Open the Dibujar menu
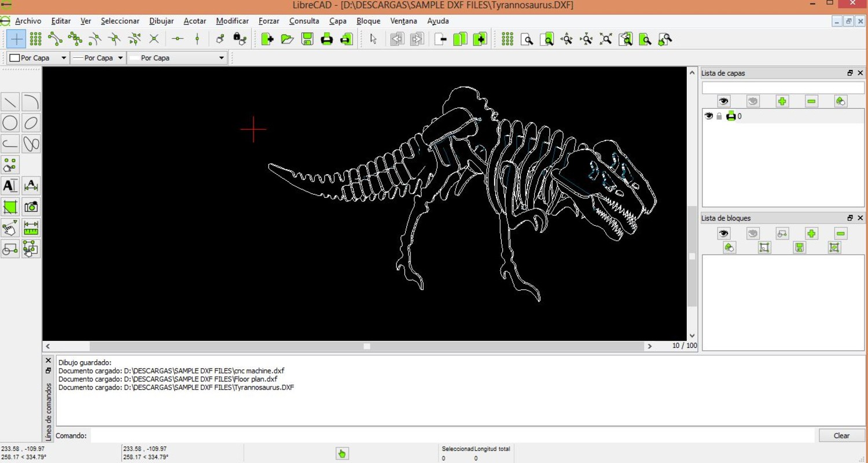 (x=161, y=21)
